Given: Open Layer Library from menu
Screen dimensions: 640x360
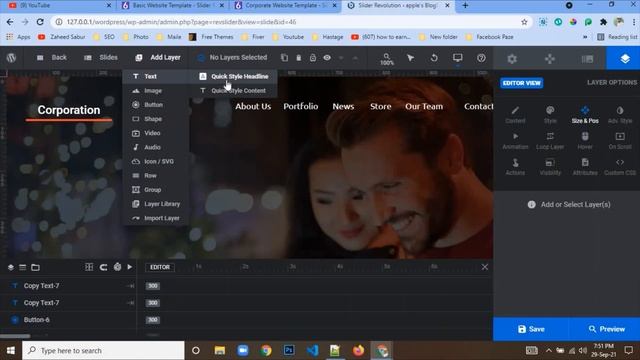Looking at the screenshot, I should [156, 204].
